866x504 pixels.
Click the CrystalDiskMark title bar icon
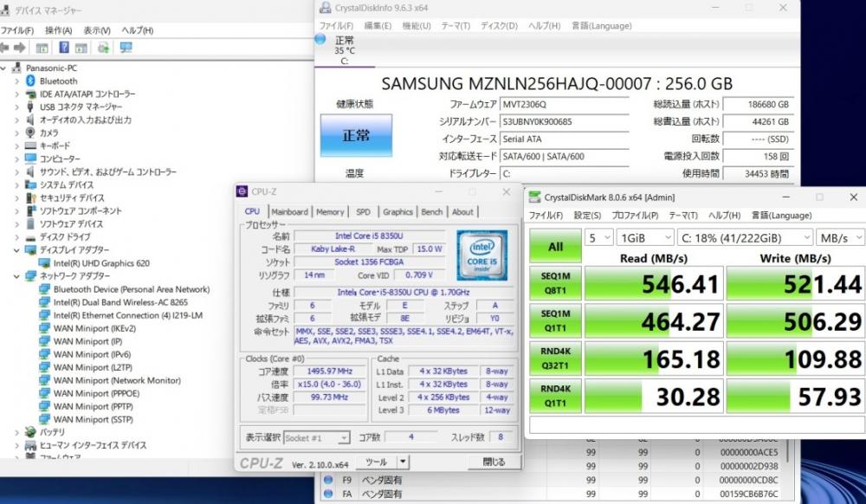[x=534, y=197]
